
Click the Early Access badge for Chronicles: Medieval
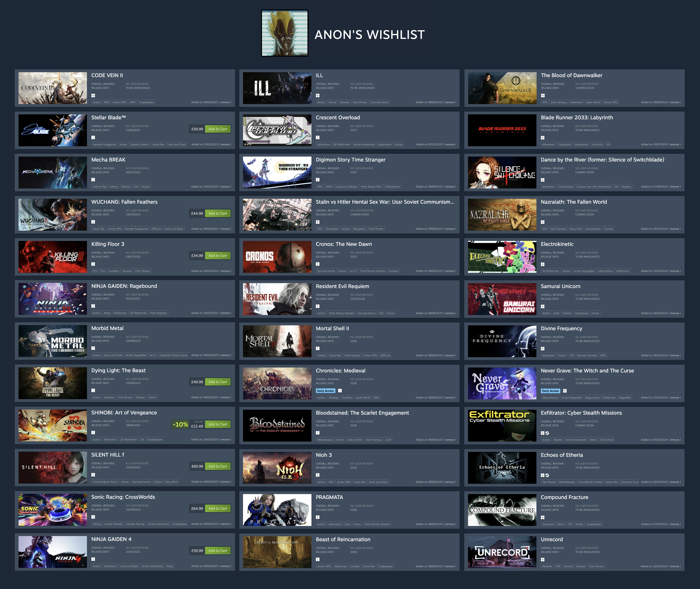(x=326, y=391)
